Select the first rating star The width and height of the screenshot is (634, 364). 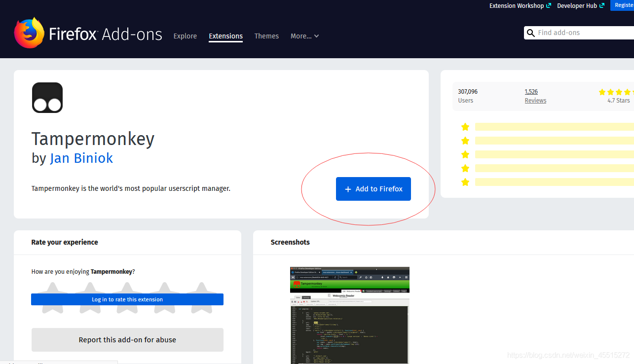(53, 298)
